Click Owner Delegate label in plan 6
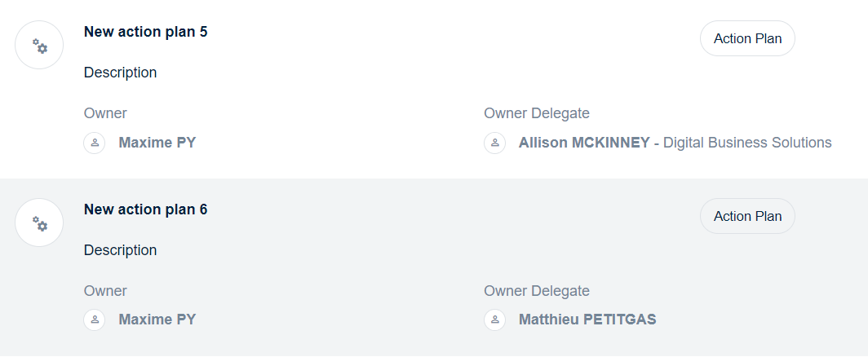Screen dimensions: 868x357 click(x=537, y=291)
